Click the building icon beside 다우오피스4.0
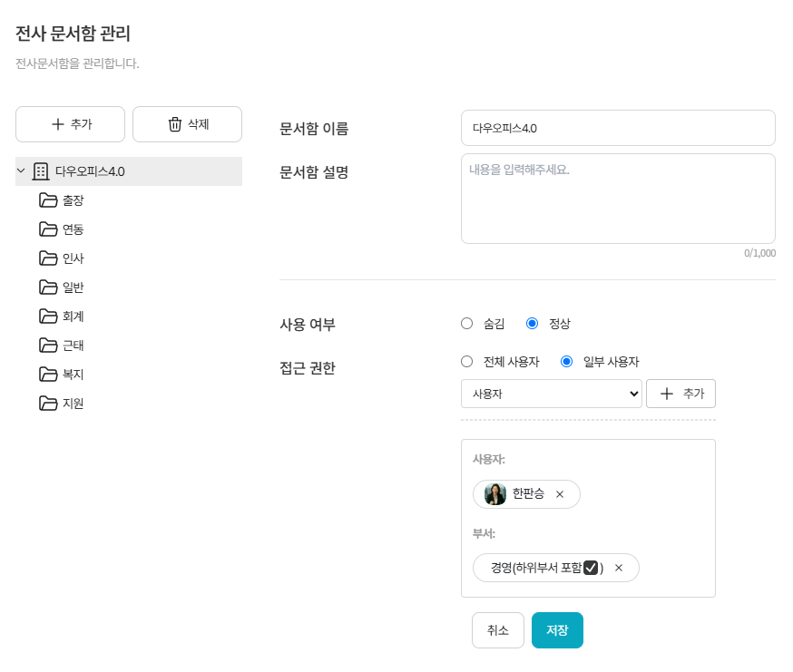 pyautogui.click(x=41, y=171)
